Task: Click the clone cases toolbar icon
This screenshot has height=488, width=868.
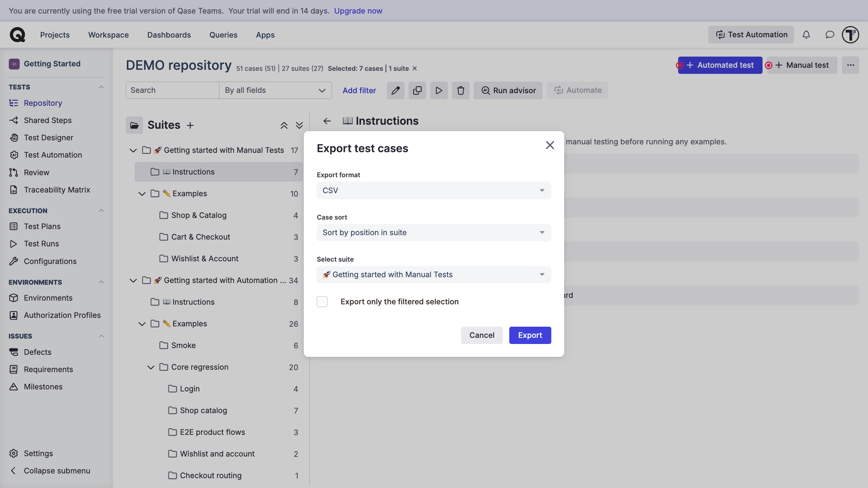Action: point(417,90)
